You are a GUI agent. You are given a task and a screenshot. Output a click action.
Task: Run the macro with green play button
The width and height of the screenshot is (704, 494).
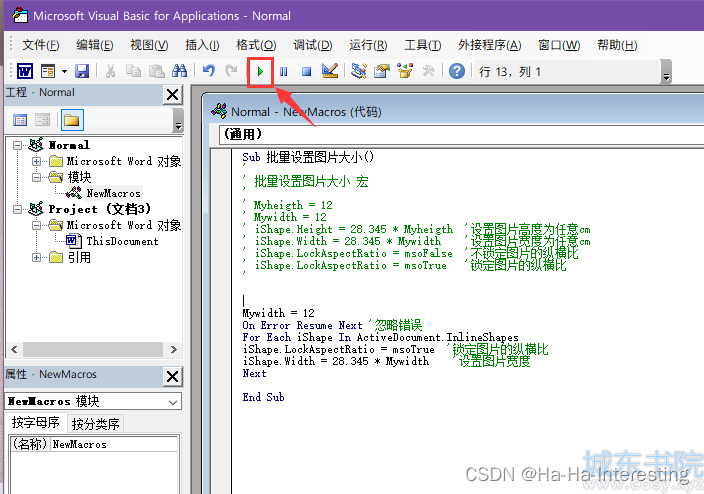click(x=260, y=71)
